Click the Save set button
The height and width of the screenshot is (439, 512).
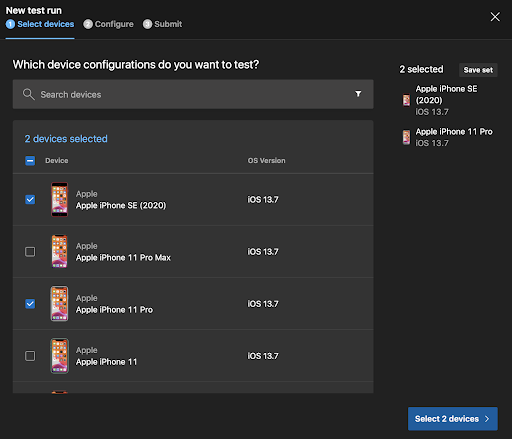coord(478,70)
